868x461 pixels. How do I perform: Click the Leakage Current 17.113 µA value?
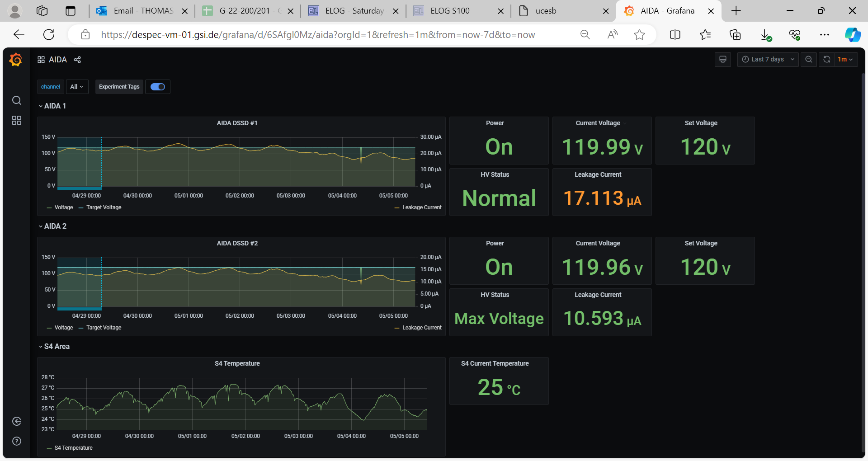click(x=602, y=198)
